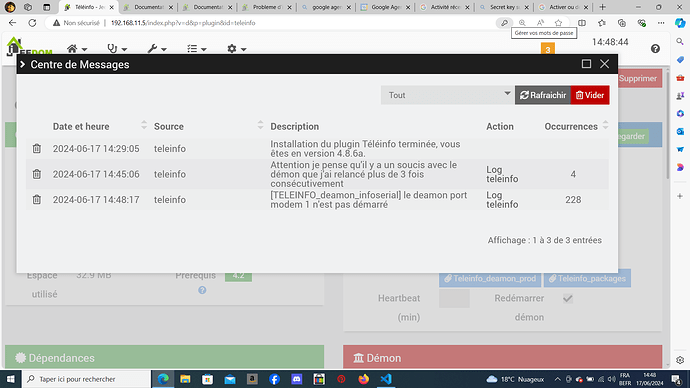
Task: Open File Explorer from taskbar
Action: [x=185, y=379]
